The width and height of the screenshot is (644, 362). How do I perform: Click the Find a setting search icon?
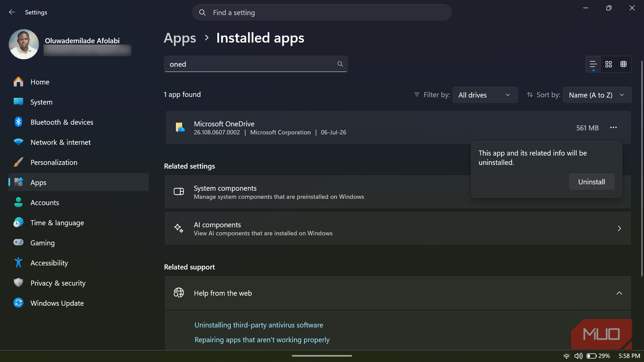pyautogui.click(x=202, y=13)
